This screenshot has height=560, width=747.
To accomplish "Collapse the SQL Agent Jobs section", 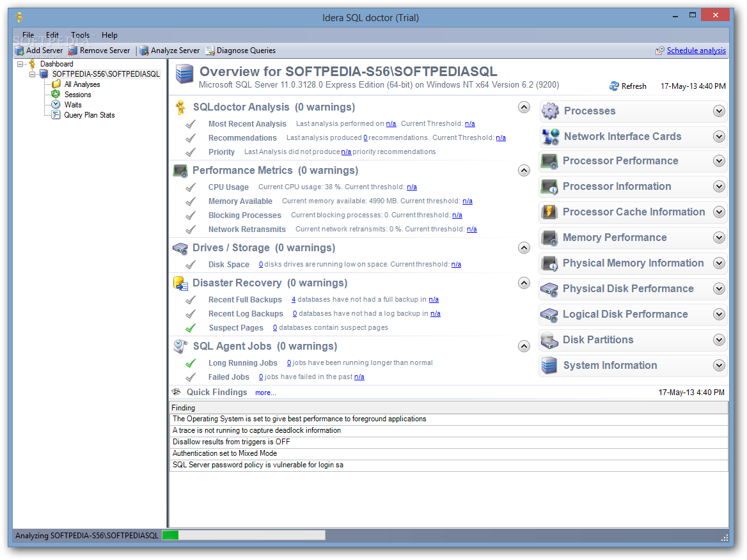I will coord(524,346).
